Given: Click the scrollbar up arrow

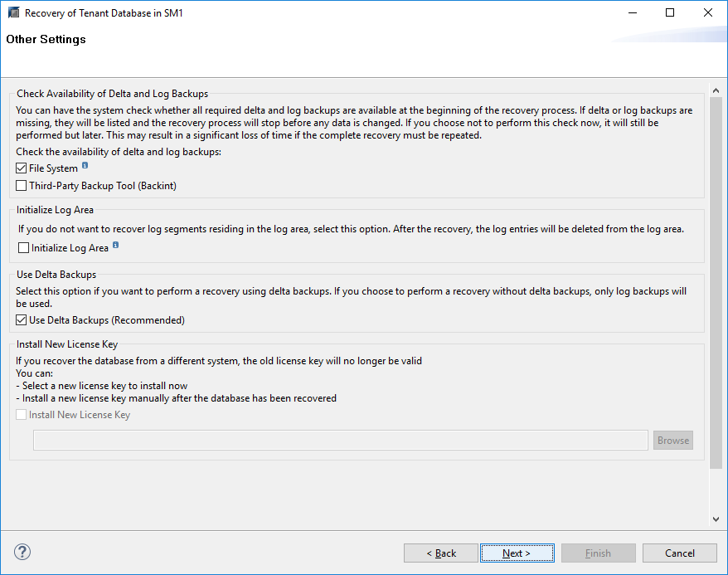Looking at the screenshot, I should coord(716,90).
